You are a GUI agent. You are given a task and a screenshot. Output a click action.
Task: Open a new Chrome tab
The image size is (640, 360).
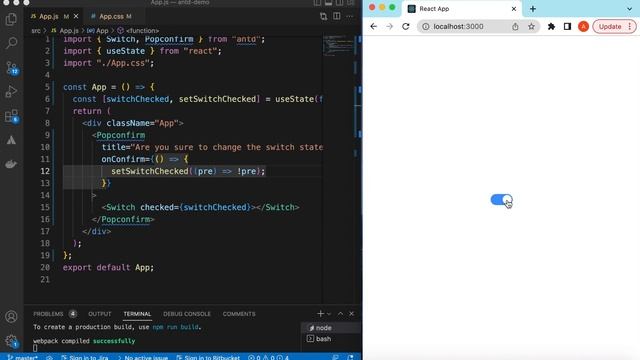click(533, 9)
